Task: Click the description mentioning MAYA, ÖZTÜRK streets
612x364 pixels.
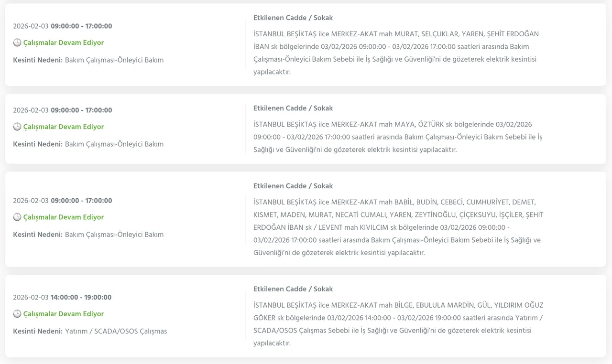Action: pyautogui.click(x=398, y=137)
